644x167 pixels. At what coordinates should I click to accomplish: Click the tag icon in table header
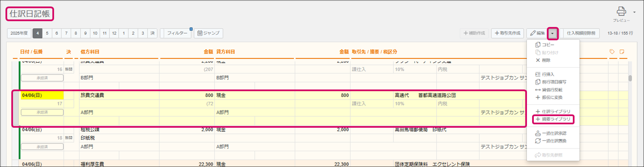point(612,52)
